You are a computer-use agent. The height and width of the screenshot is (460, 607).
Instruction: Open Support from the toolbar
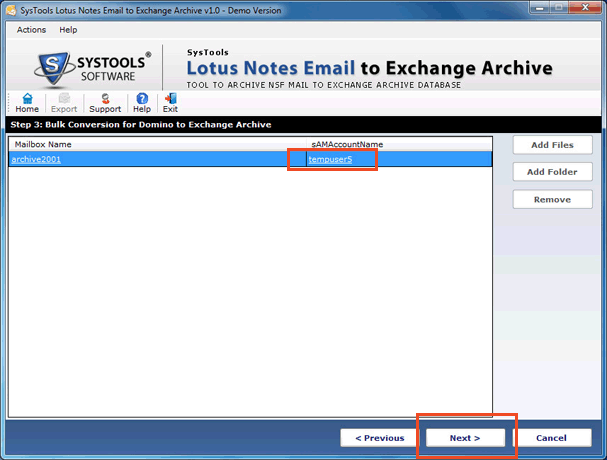coord(105,103)
